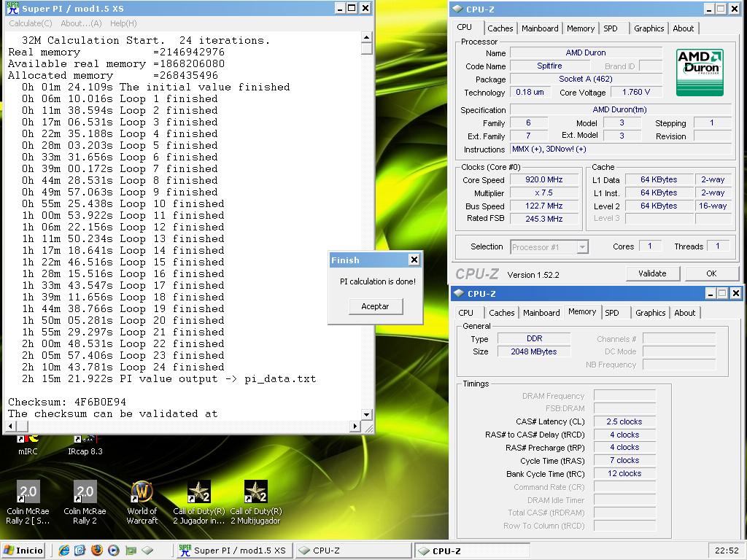The image size is (747, 560).
Task: Open the Inicio start menu
Action: [x=23, y=551]
